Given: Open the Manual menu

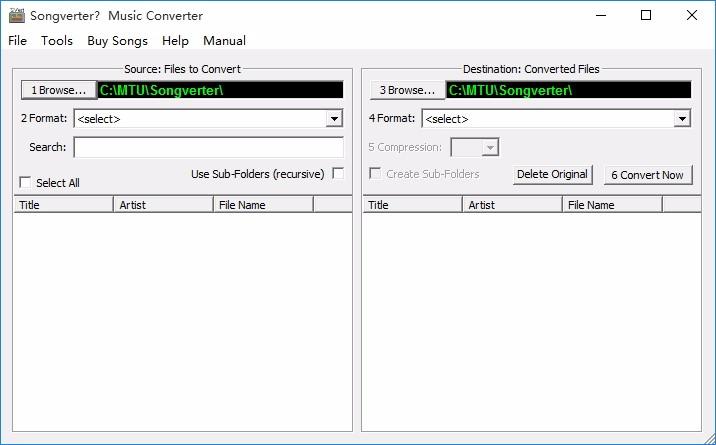Looking at the screenshot, I should tap(224, 41).
